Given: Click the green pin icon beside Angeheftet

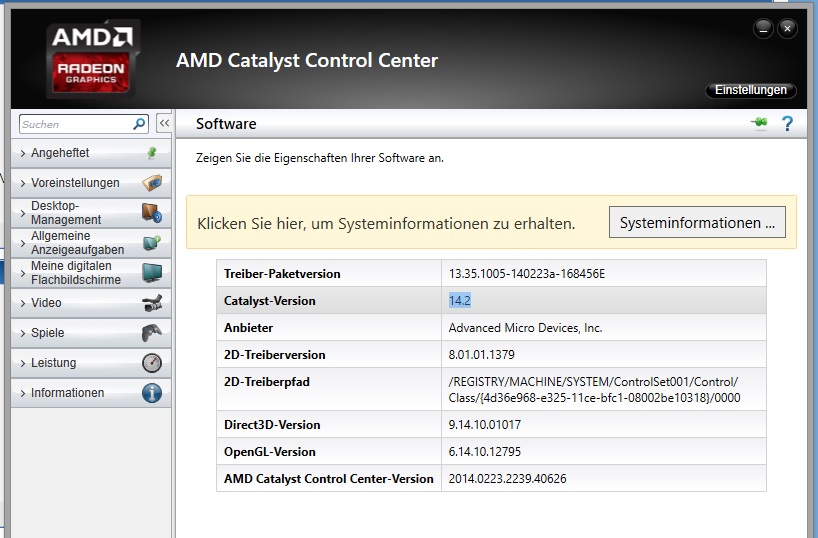Looking at the screenshot, I should (152, 153).
